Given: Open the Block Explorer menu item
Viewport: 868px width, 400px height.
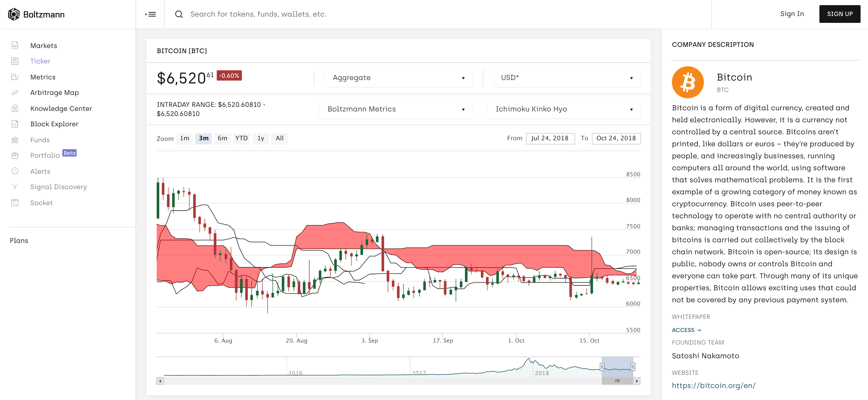Looking at the screenshot, I should point(54,124).
